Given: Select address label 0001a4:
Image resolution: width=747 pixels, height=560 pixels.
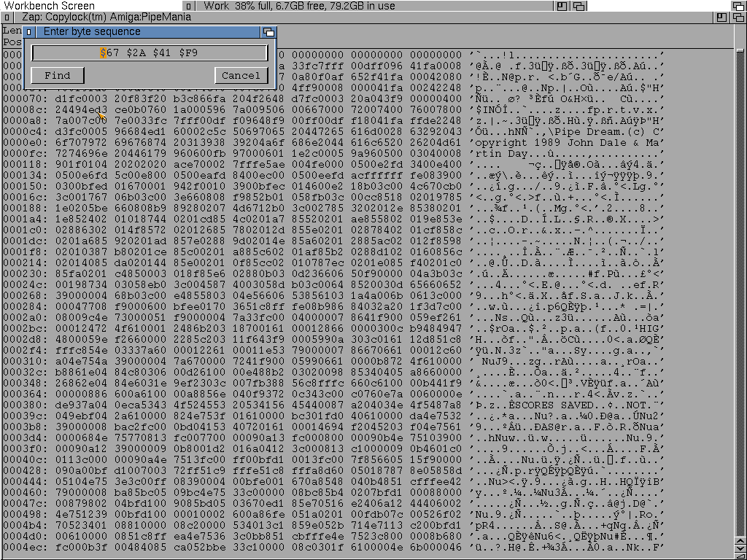Looking at the screenshot, I should coord(26,219).
